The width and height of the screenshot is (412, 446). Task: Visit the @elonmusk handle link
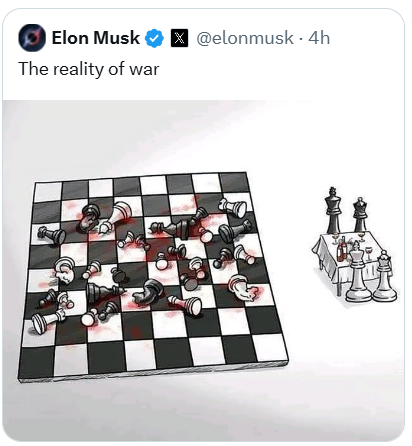(245, 38)
